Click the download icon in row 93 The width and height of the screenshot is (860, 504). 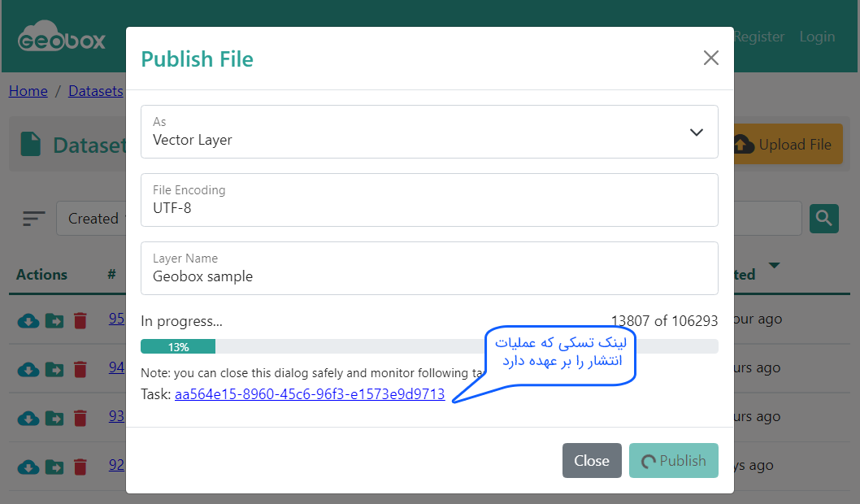click(28, 418)
